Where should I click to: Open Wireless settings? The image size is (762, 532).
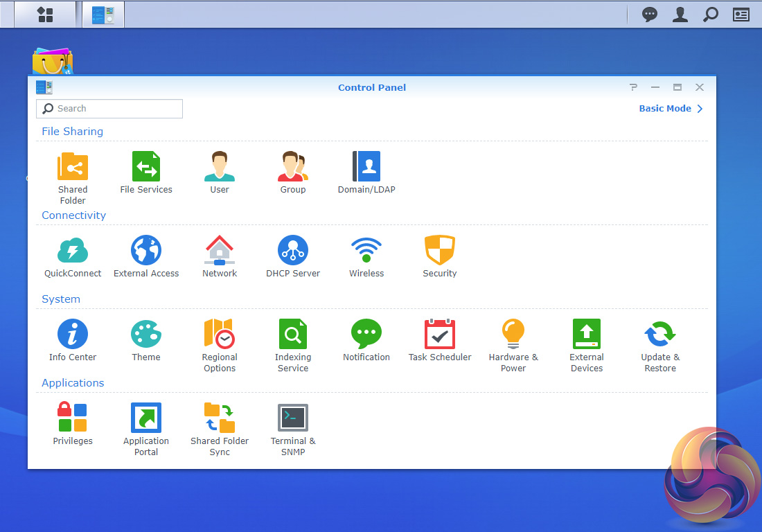pyautogui.click(x=366, y=256)
